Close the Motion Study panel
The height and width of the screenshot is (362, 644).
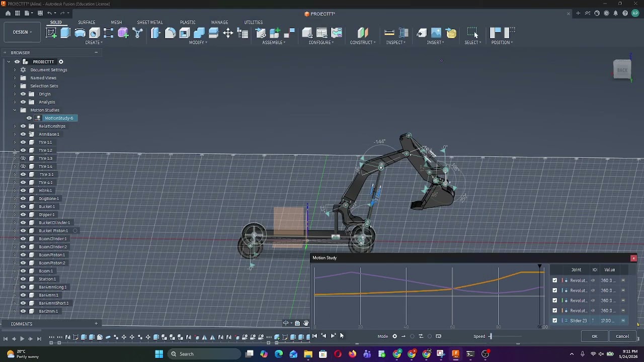coord(633,258)
